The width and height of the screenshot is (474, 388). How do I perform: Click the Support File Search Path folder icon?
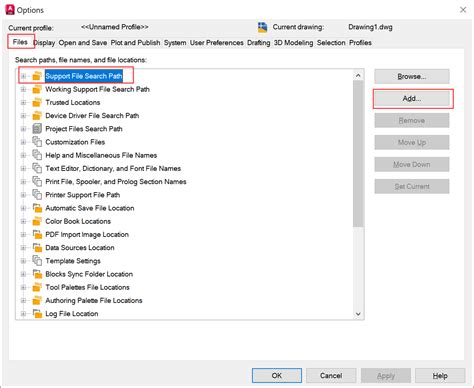pyautogui.click(x=37, y=76)
